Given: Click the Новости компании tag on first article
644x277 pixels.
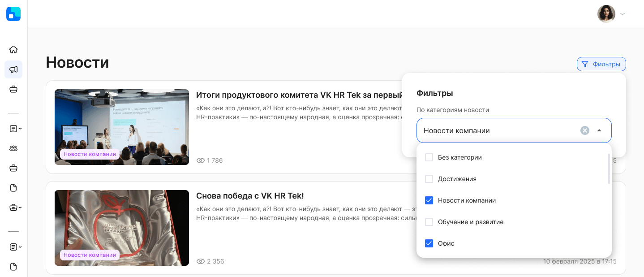Looking at the screenshot, I should 90,154.
